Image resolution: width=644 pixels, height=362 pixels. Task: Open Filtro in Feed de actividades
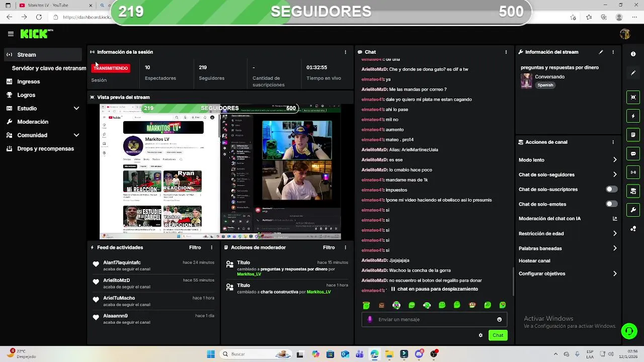[x=195, y=247]
